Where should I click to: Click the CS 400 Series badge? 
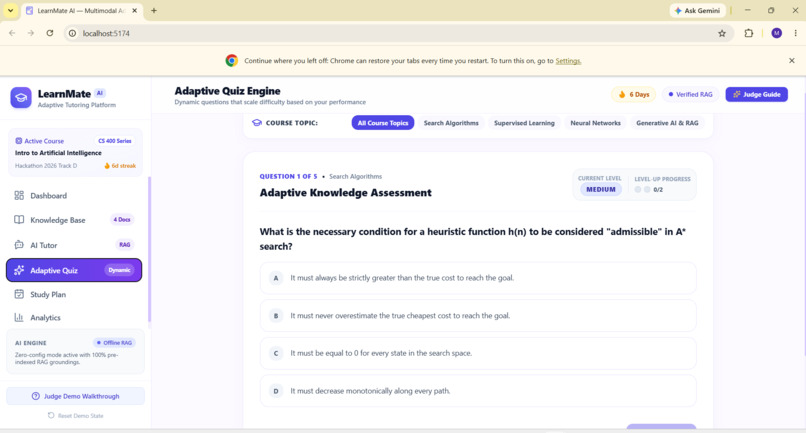pos(115,141)
